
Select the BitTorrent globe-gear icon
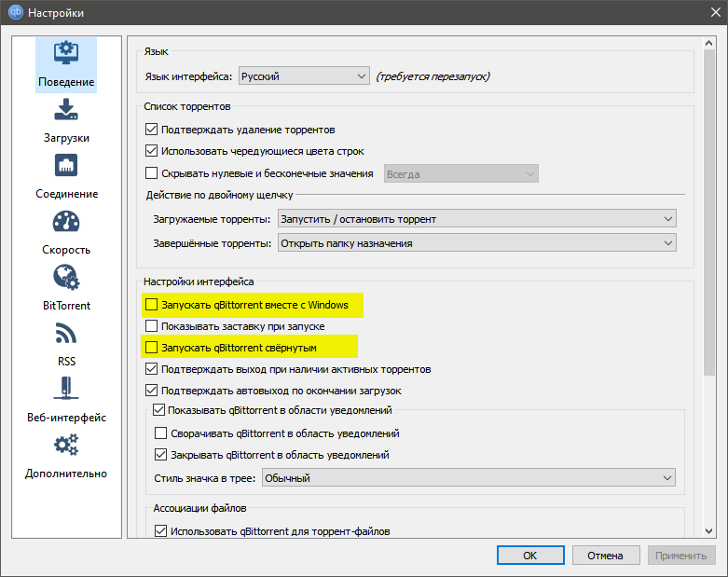pyautogui.click(x=66, y=278)
